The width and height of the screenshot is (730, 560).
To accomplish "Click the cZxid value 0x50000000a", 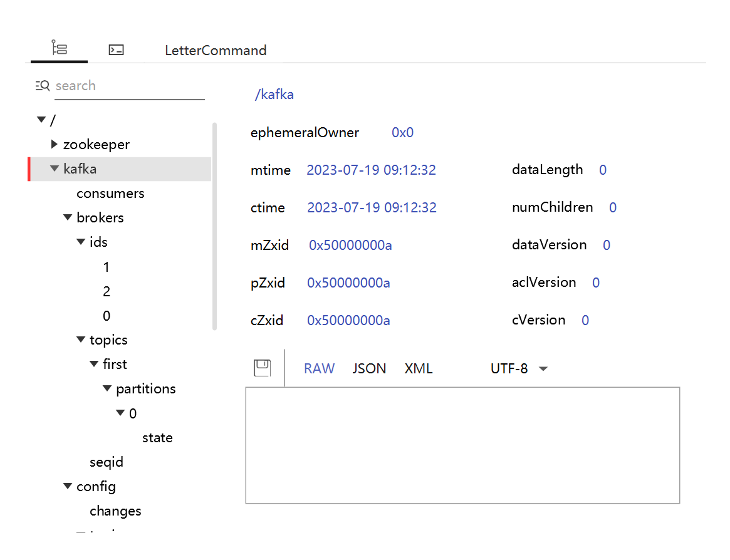I will pos(348,321).
